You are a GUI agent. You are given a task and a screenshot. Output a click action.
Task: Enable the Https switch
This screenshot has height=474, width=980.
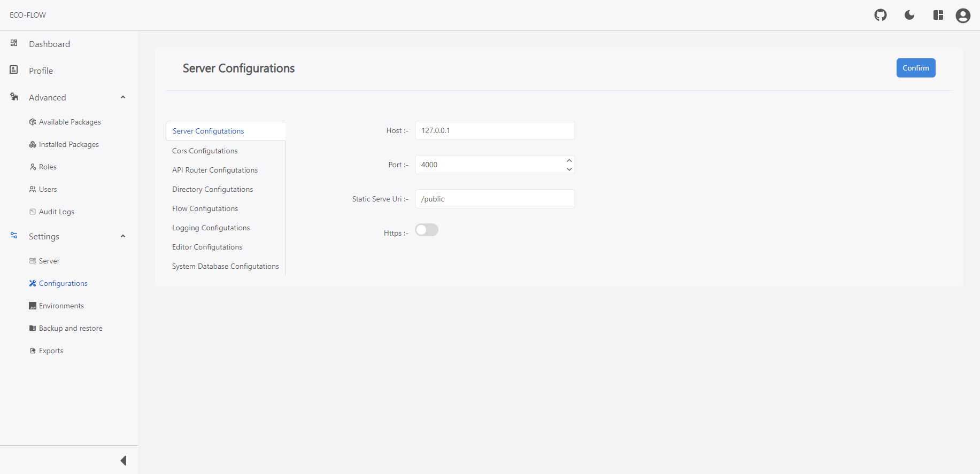(x=427, y=230)
